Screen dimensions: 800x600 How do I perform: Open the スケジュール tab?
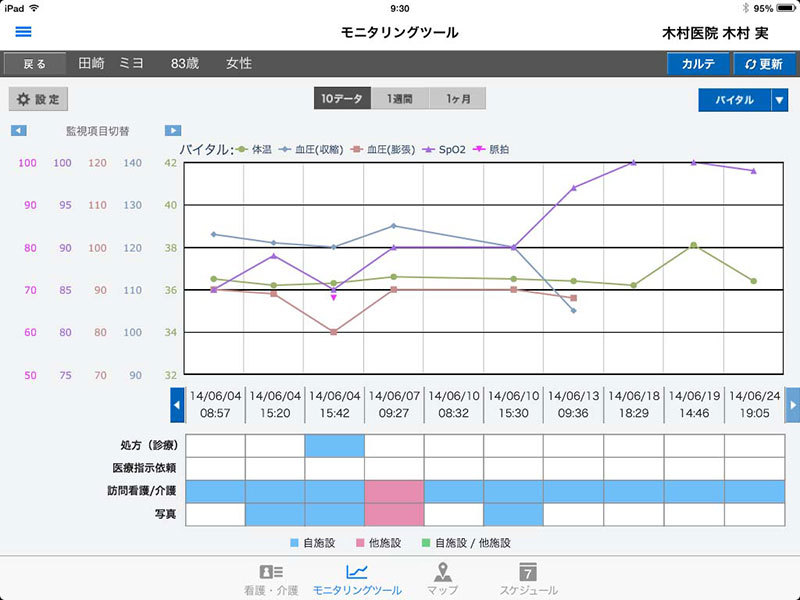coord(528,580)
